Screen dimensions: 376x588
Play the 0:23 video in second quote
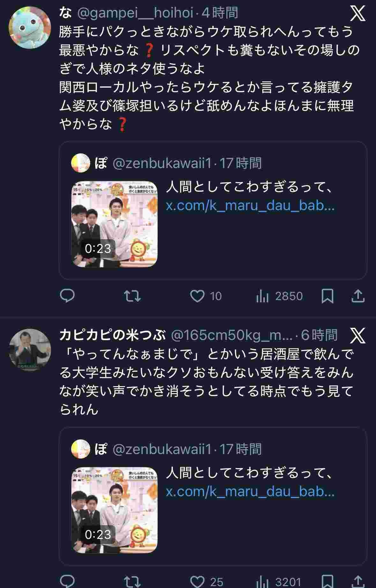(114, 510)
